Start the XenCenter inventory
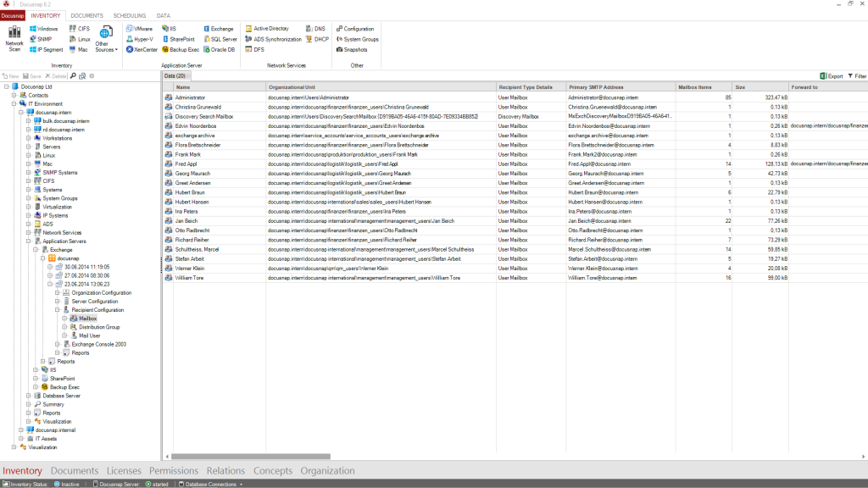The image size is (868, 488). pos(141,50)
